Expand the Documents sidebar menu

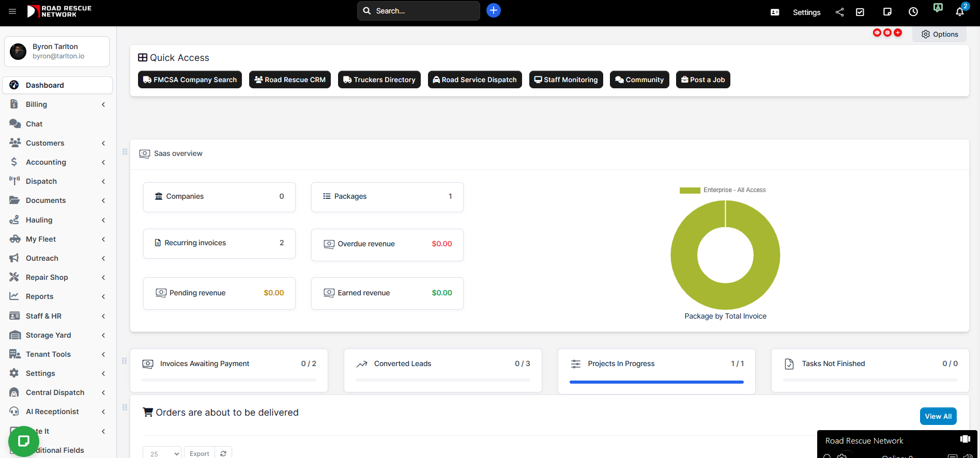[57, 200]
